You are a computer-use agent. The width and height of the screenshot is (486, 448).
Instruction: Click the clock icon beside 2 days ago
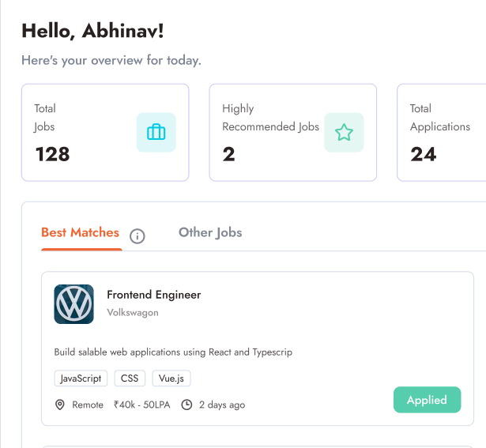click(x=187, y=405)
